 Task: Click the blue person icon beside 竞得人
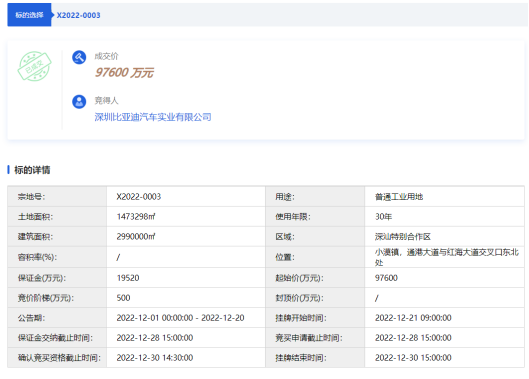tap(79, 101)
